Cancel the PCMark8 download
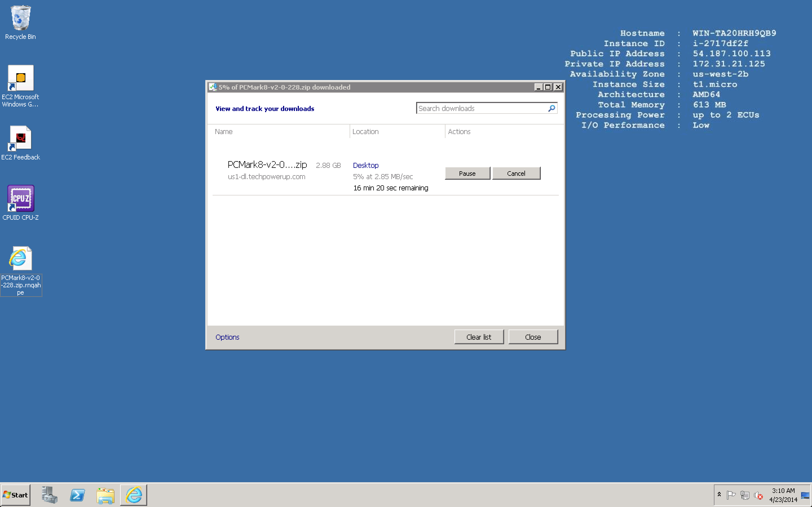Image resolution: width=812 pixels, height=507 pixels. tap(516, 173)
